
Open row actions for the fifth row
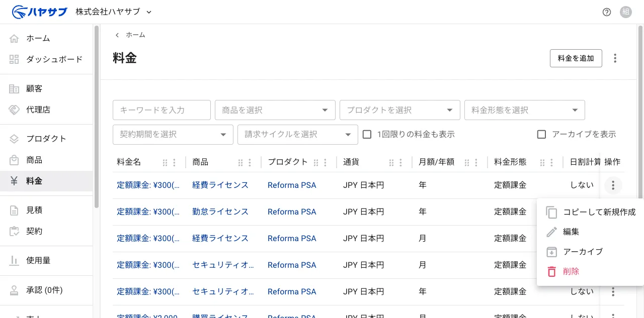(613, 292)
